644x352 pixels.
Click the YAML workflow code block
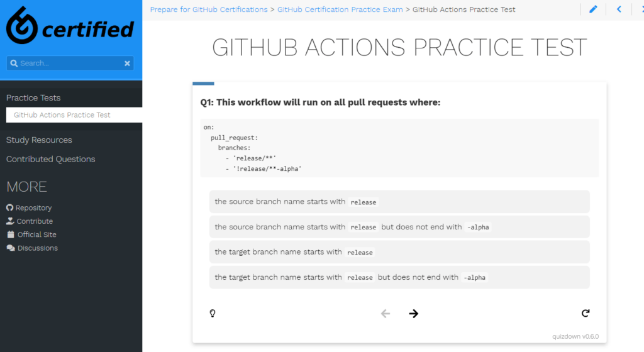pyautogui.click(x=399, y=148)
